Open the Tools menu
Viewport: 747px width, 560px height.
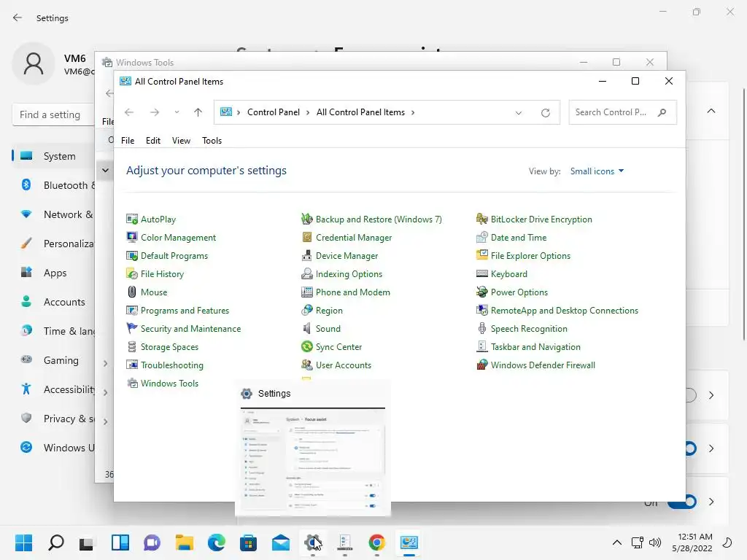pos(212,141)
